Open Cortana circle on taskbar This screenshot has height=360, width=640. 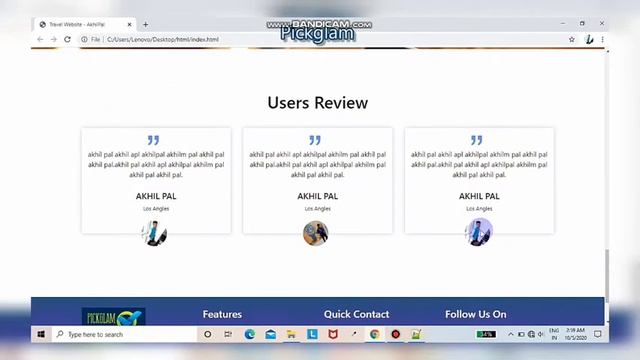207,334
